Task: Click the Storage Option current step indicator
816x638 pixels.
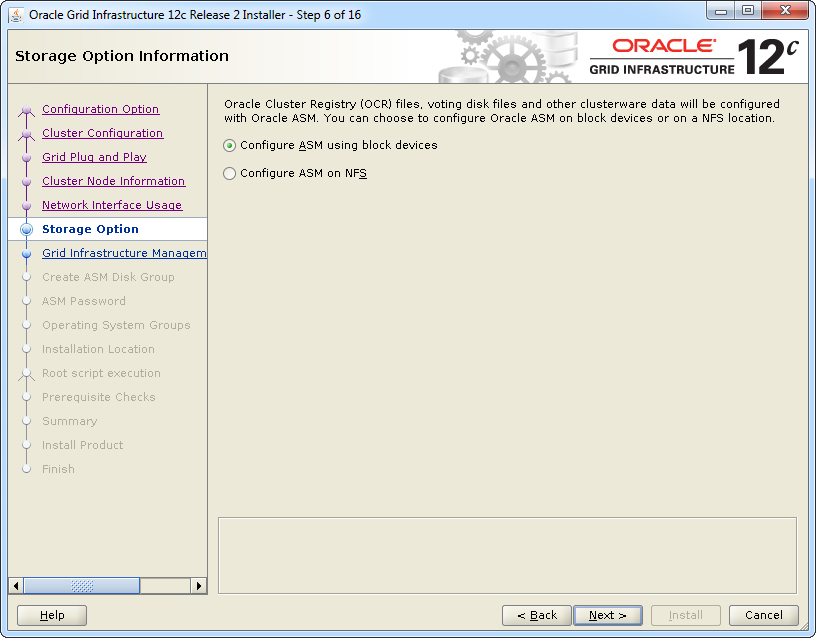Action: [x=27, y=229]
